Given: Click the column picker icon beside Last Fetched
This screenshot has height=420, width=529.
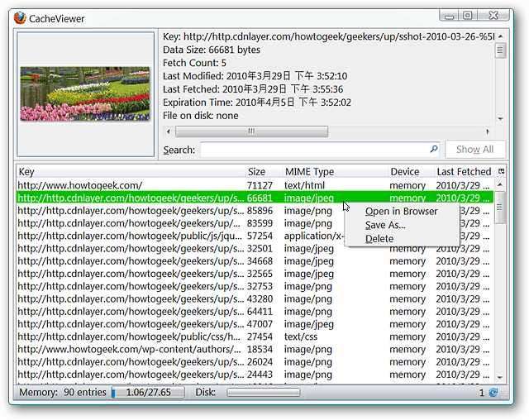Looking at the screenshot, I should tap(502, 171).
